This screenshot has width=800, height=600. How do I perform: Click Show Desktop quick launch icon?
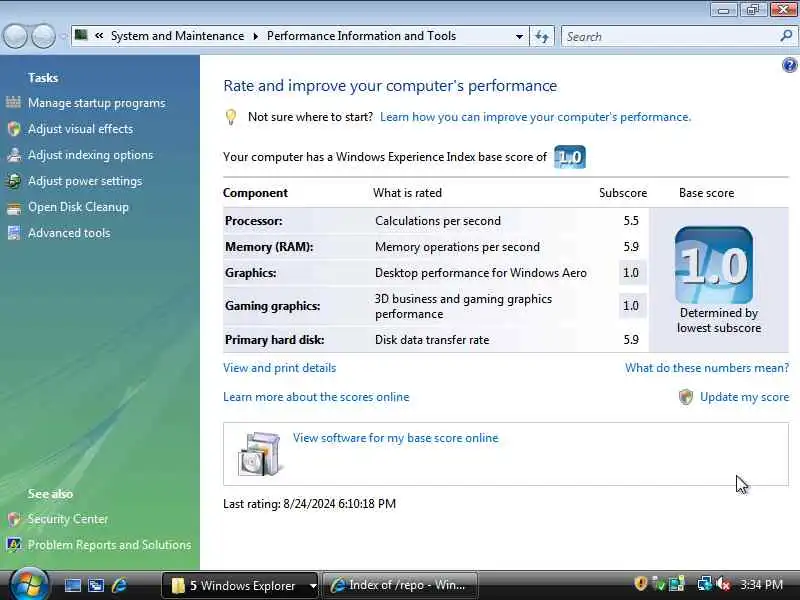click(x=72, y=585)
